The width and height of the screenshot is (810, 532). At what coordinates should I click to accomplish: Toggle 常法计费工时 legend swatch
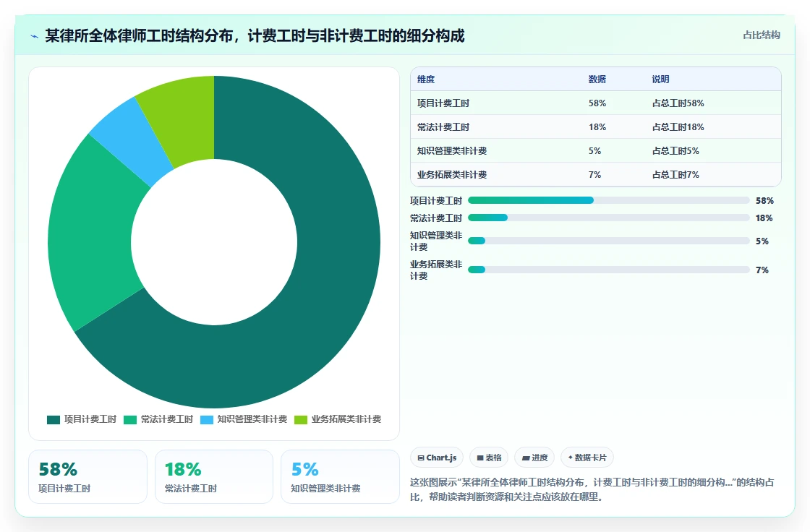(130, 419)
